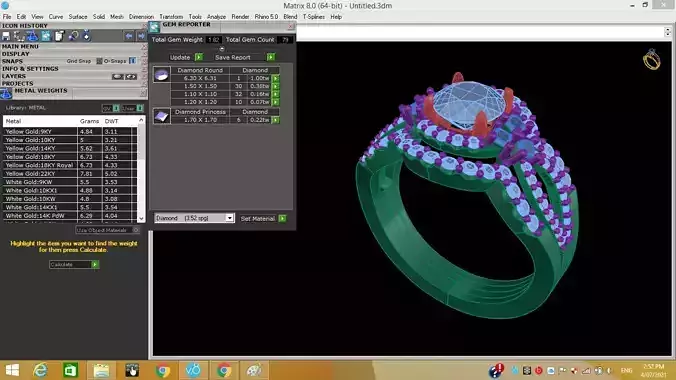Select the Yellow Gold:9KY row
The image size is (676, 380).
[70, 132]
